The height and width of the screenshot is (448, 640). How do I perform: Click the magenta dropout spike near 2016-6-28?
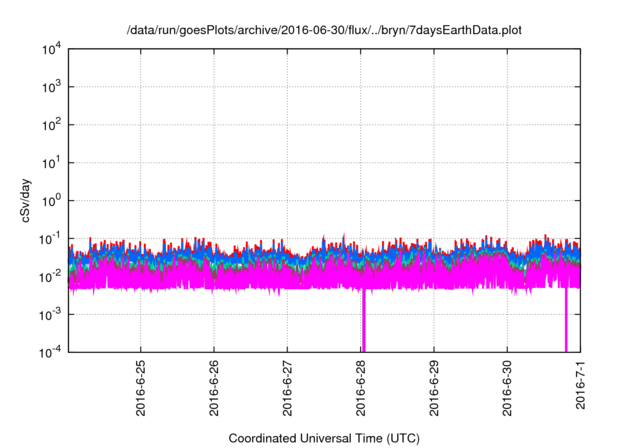click(x=364, y=321)
